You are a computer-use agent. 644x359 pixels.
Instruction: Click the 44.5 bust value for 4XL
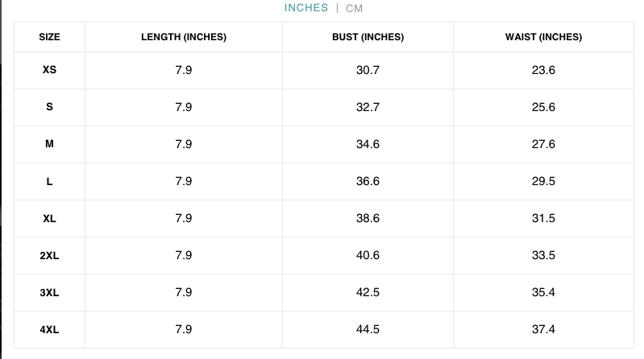[368, 329]
